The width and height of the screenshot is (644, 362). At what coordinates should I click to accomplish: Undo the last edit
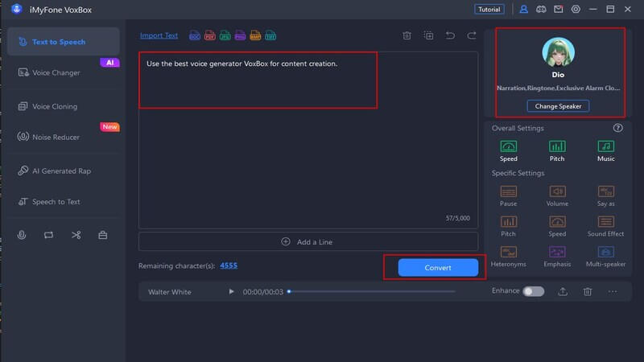click(x=450, y=35)
